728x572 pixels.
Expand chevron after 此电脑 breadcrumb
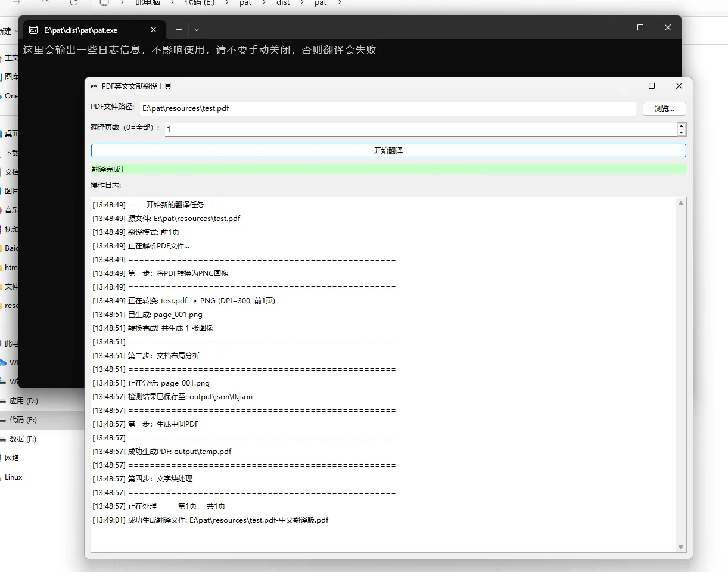click(x=173, y=3)
